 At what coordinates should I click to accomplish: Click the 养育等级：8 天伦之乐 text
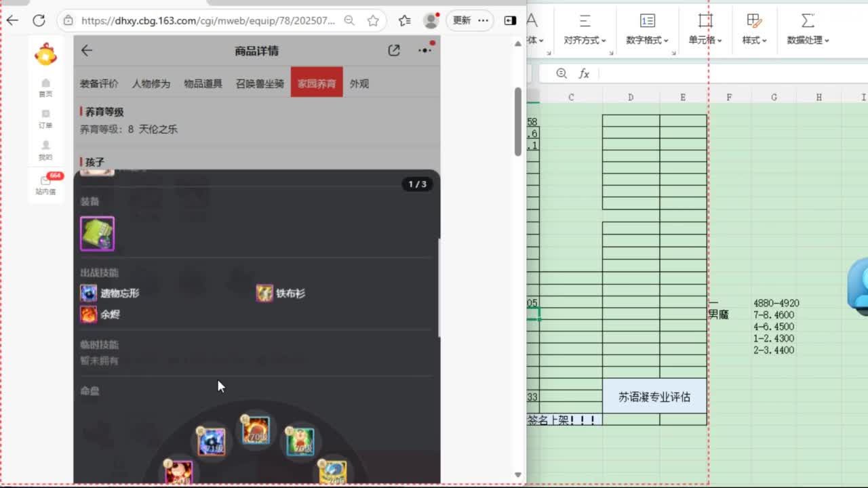click(x=129, y=129)
